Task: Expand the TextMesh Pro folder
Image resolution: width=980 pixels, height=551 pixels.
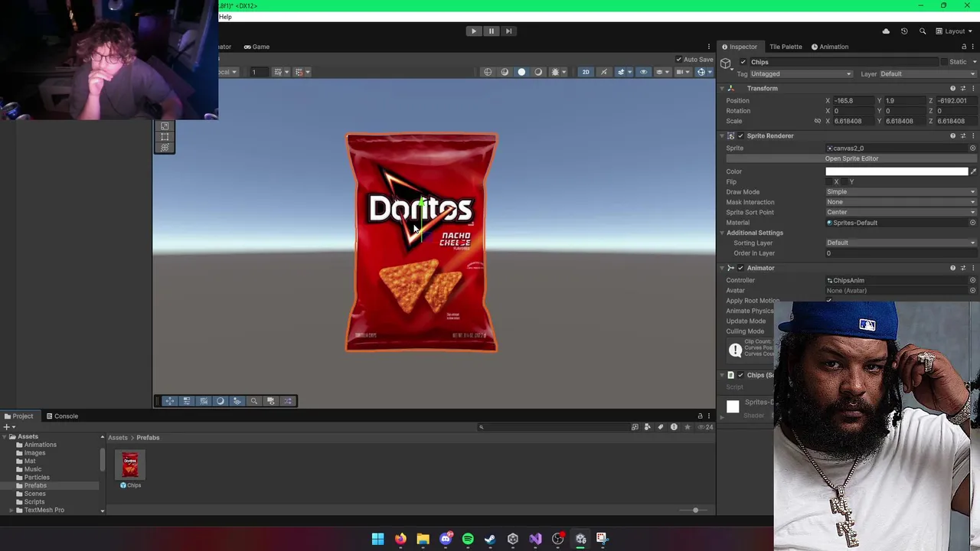Action: pyautogui.click(x=11, y=510)
